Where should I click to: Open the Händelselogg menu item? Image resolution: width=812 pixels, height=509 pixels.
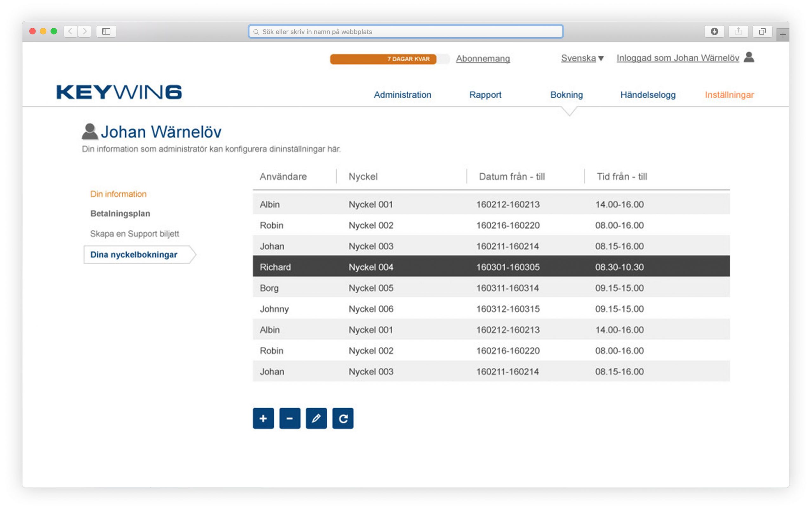pyautogui.click(x=648, y=95)
